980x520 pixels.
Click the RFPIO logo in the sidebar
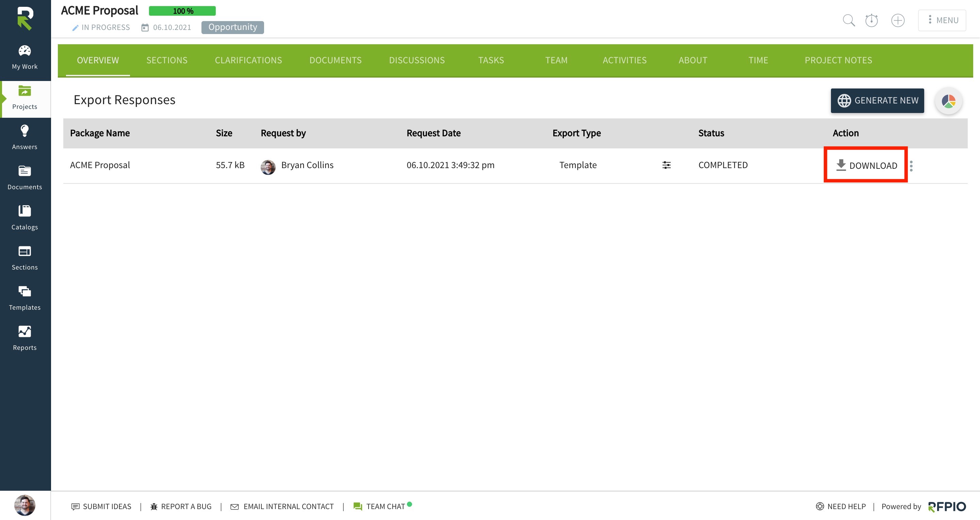[25, 18]
